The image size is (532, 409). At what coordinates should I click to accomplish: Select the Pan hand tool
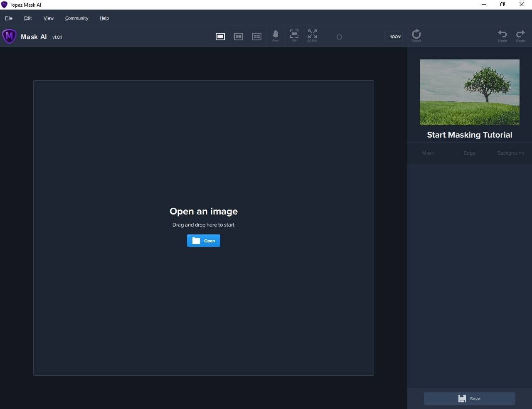[275, 36]
